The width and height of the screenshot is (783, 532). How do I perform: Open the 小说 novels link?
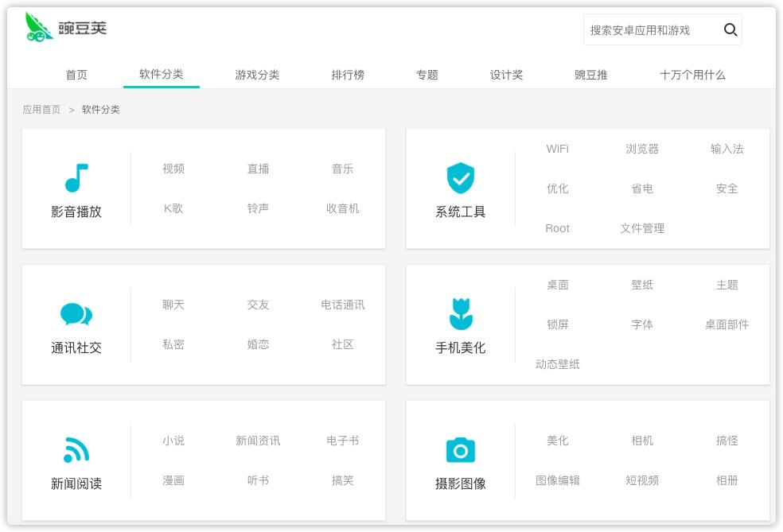[x=173, y=441]
